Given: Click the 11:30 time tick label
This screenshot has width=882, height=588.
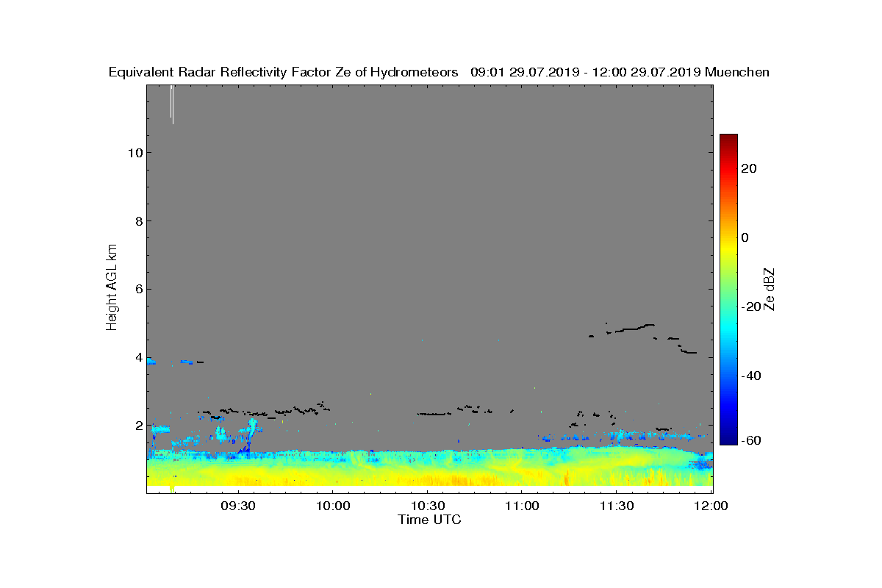Looking at the screenshot, I should 616,506.
